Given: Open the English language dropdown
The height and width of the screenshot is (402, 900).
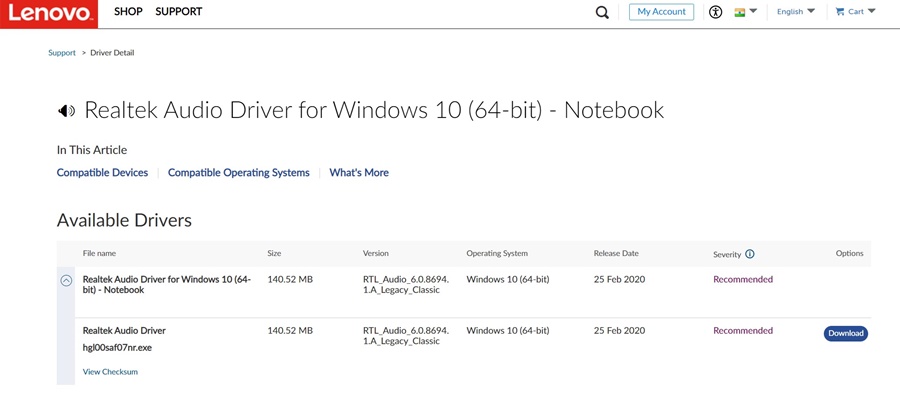Looking at the screenshot, I should coord(795,12).
